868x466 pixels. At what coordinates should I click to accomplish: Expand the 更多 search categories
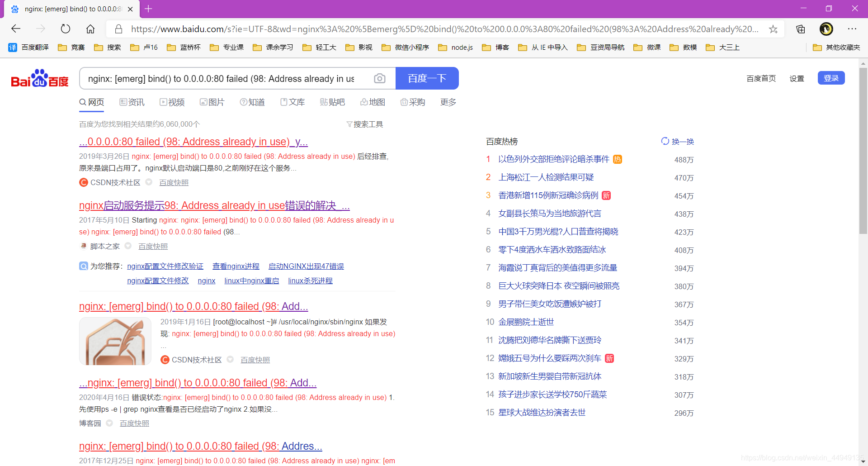[448, 102]
